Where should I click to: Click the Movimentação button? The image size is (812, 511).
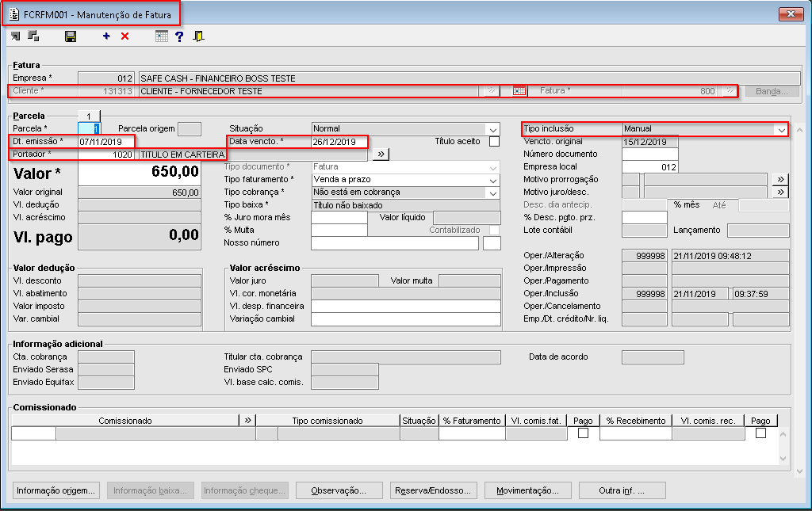pyautogui.click(x=527, y=490)
